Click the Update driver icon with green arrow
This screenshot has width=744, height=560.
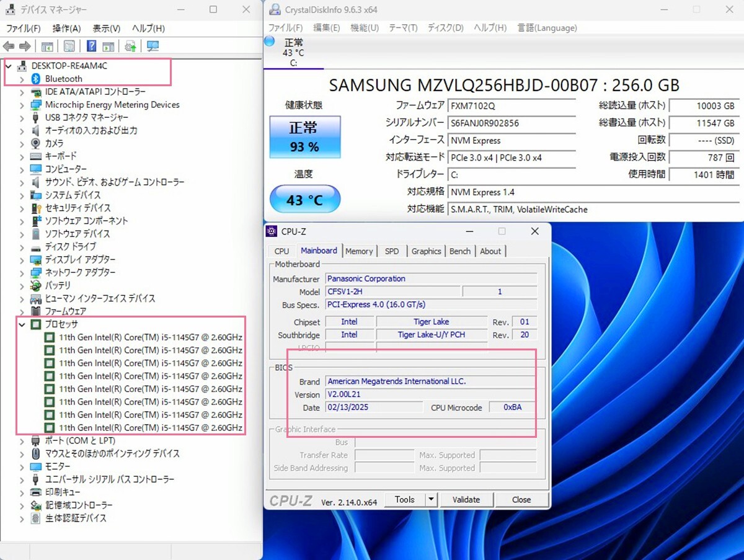tap(131, 47)
